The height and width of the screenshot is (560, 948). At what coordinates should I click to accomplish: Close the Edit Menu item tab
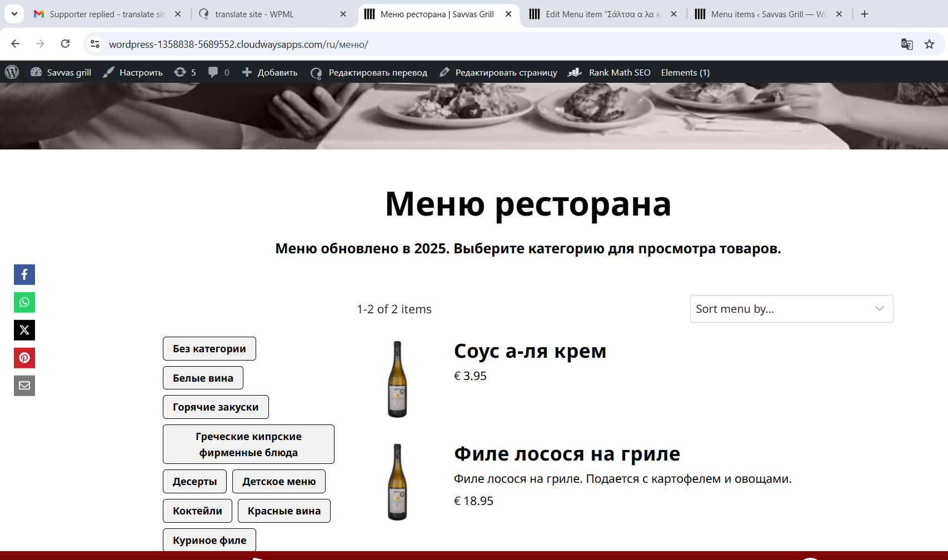point(673,14)
